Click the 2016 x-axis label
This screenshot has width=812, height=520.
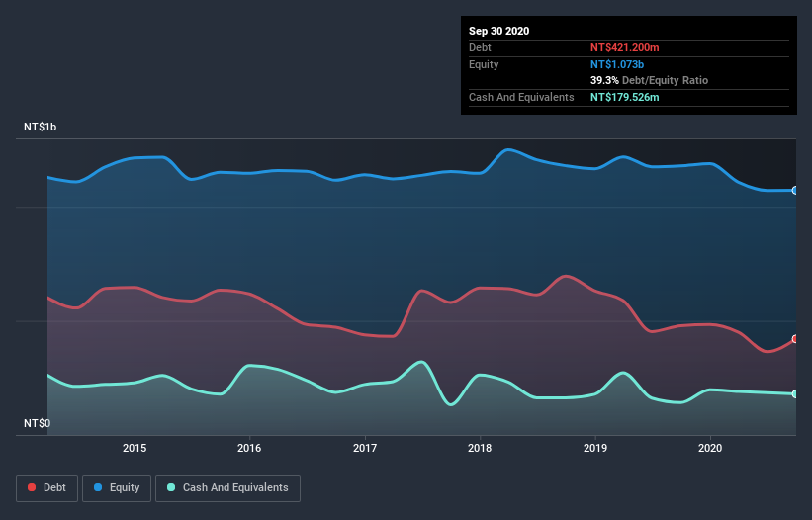249,448
